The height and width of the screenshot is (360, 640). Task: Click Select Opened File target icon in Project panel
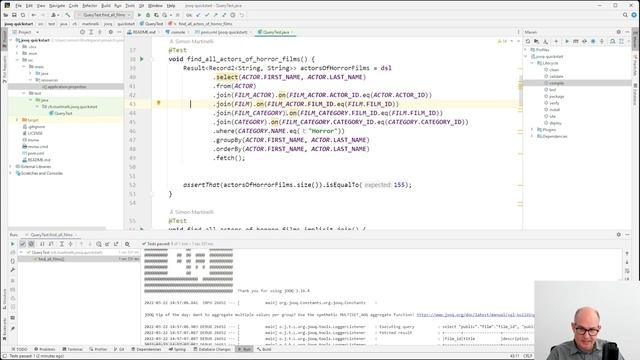[82, 32]
